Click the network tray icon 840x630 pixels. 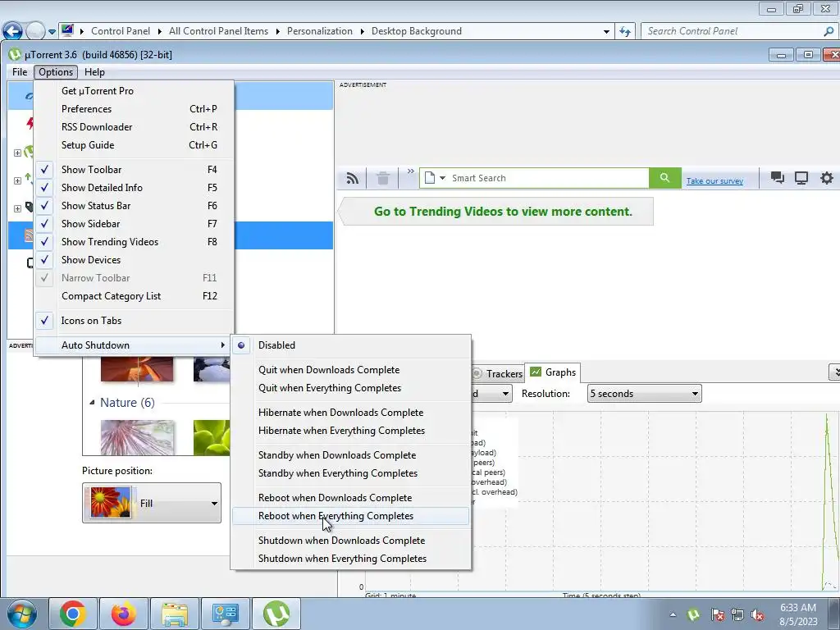pos(737,614)
